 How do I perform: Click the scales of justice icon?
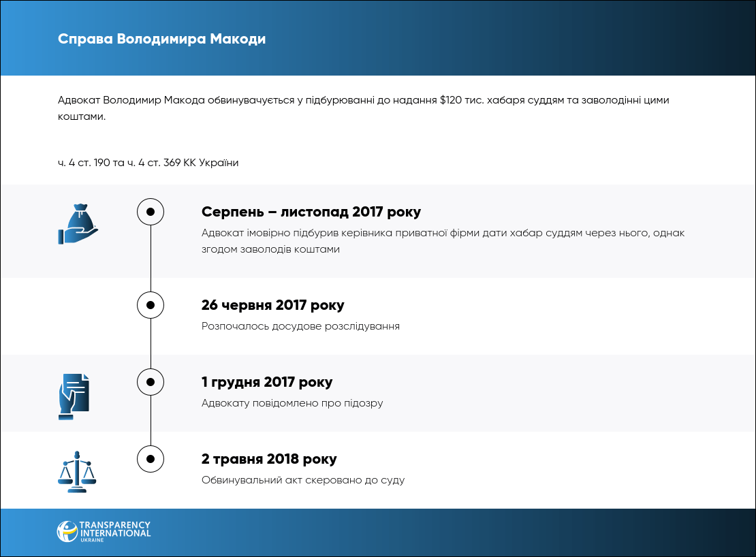pos(77,471)
